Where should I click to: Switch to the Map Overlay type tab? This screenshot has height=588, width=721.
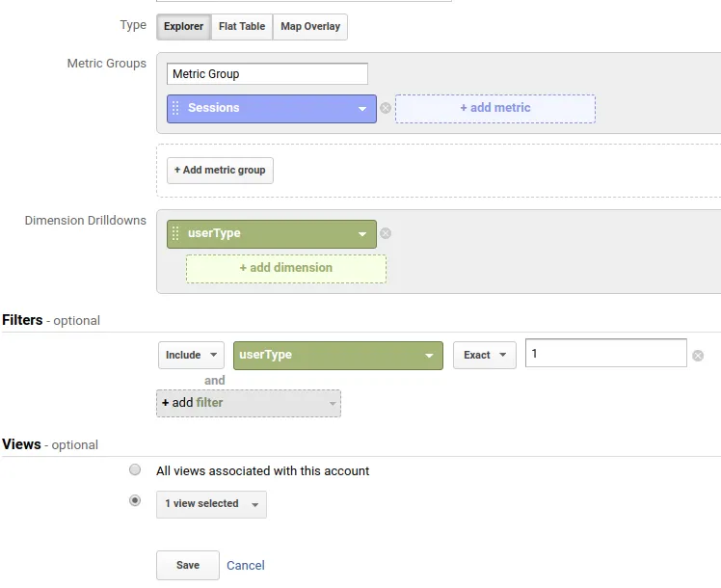point(310,26)
